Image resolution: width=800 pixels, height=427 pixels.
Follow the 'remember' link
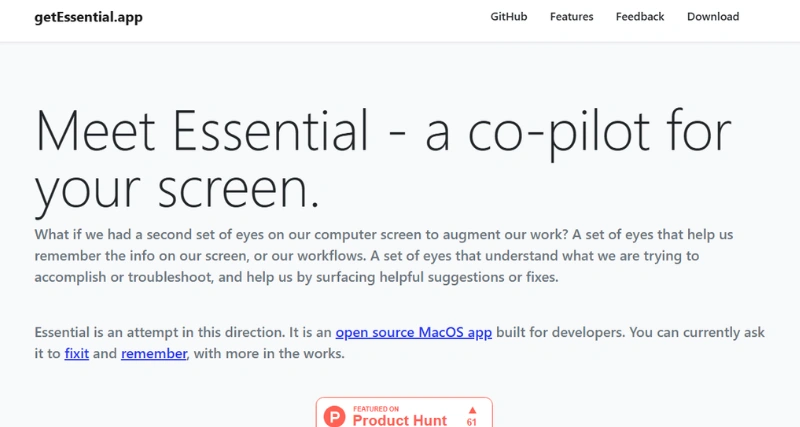pyautogui.click(x=154, y=354)
